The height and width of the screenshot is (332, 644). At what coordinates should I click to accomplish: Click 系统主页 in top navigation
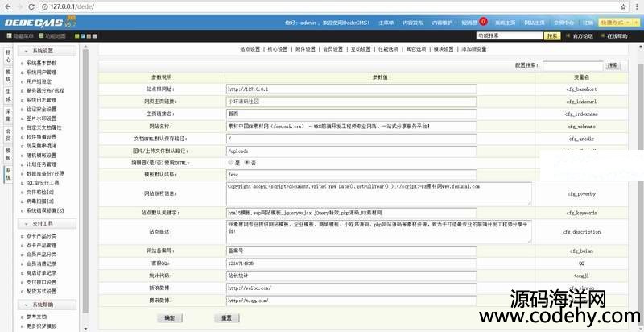click(x=505, y=23)
